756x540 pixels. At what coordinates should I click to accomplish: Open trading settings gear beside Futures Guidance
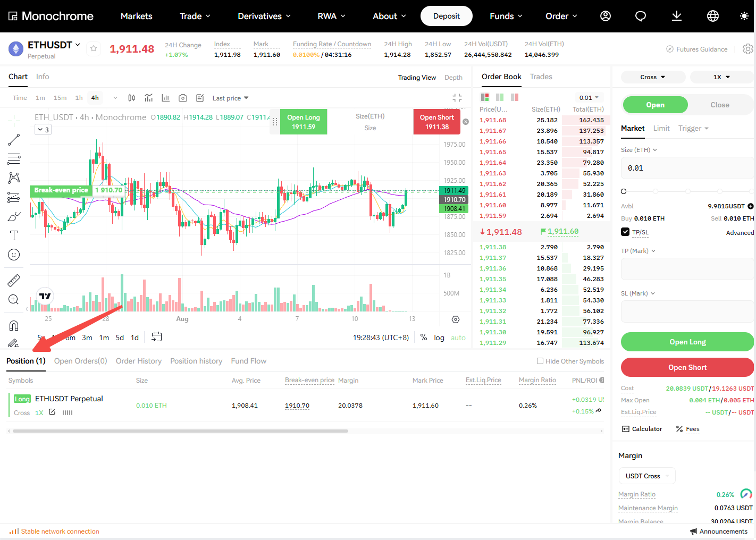pyautogui.click(x=748, y=49)
